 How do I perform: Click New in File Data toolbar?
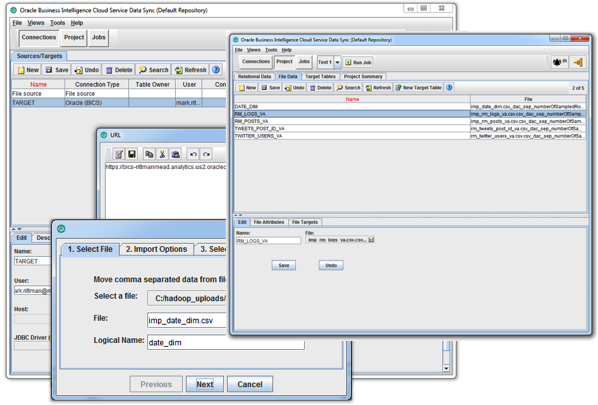[247, 88]
